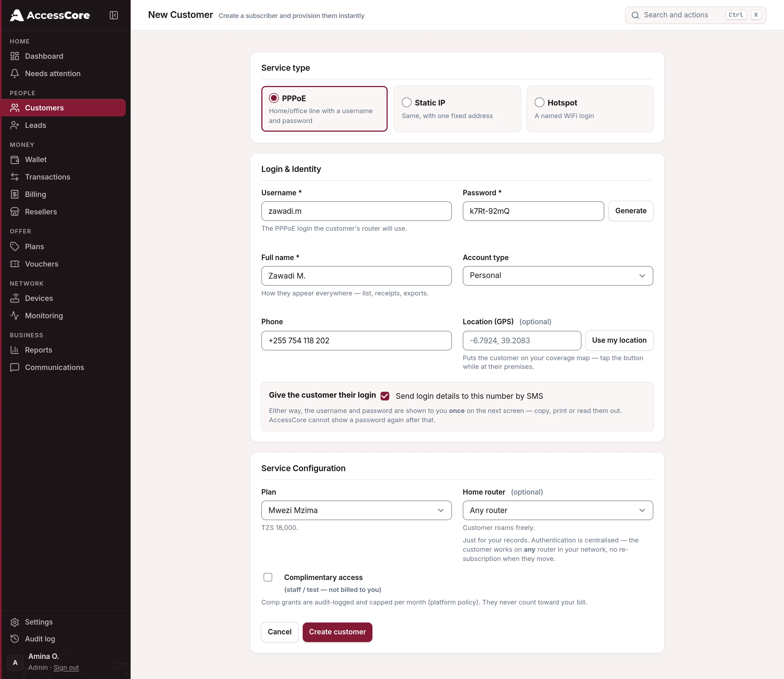This screenshot has height=679, width=784.
Task: Click Use my location button
Action: coord(619,340)
